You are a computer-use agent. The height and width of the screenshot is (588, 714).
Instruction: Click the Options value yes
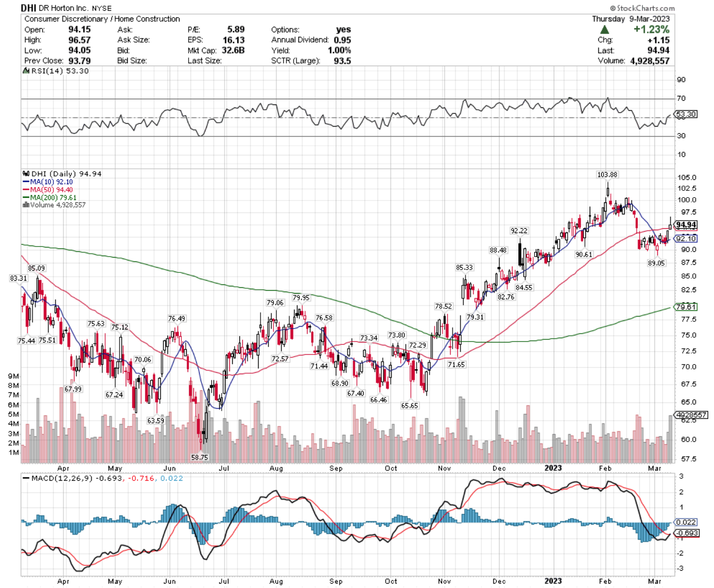coord(344,29)
